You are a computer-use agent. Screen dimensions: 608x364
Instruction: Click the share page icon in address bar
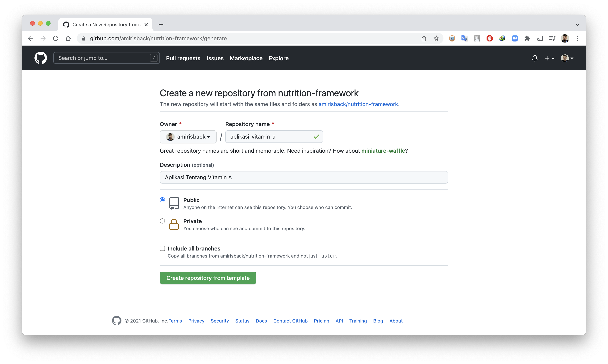coord(424,39)
